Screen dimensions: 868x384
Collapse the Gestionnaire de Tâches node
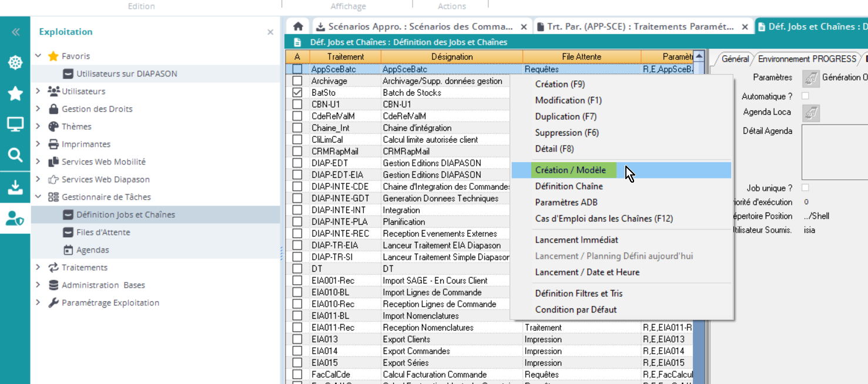[x=38, y=197]
